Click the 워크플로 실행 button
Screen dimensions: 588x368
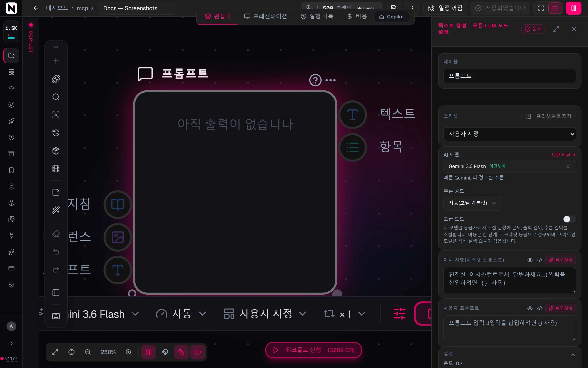click(313, 350)
